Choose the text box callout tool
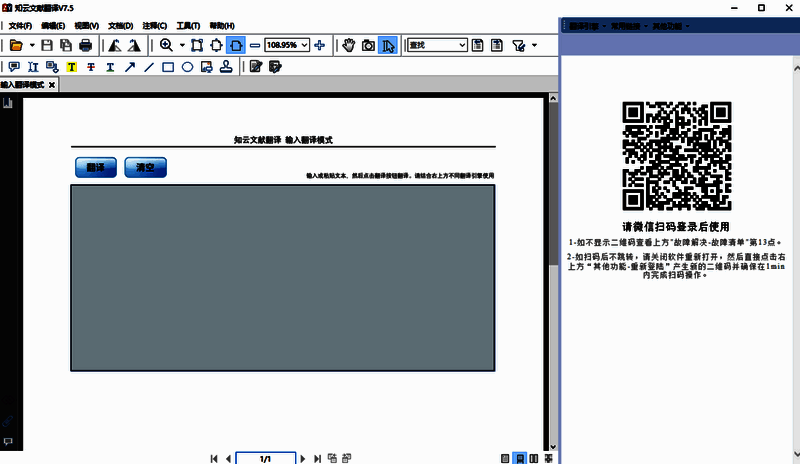The width and height of the screenshot is (800, 464). pyautogui.click(x=52, y=67)
